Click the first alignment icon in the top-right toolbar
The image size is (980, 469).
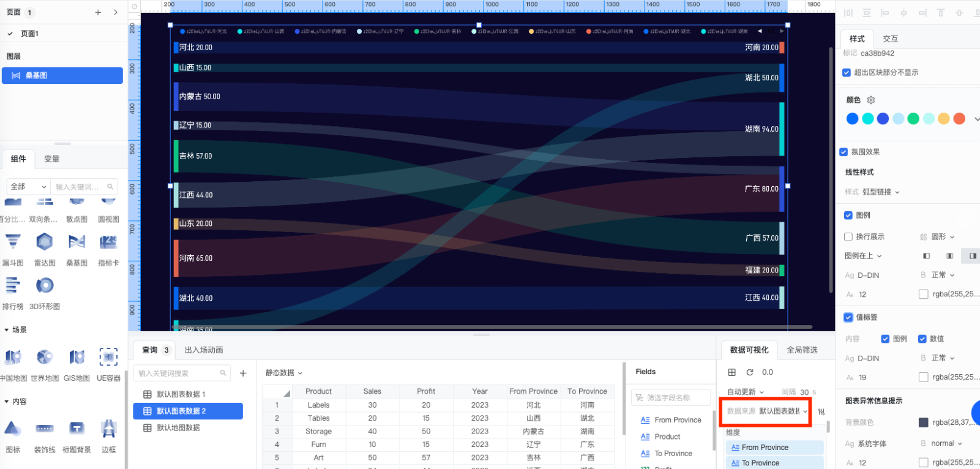click(848, 13)
